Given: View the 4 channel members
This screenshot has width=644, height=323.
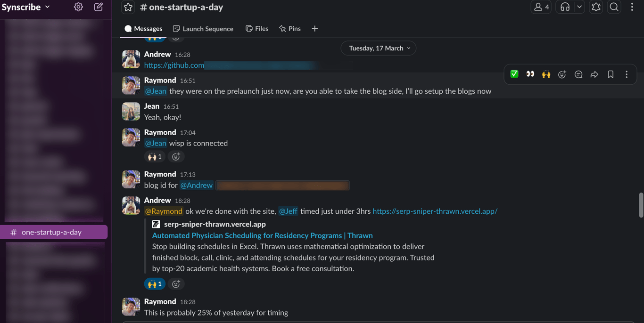Looking at the screenshot, I should (541, 7).
